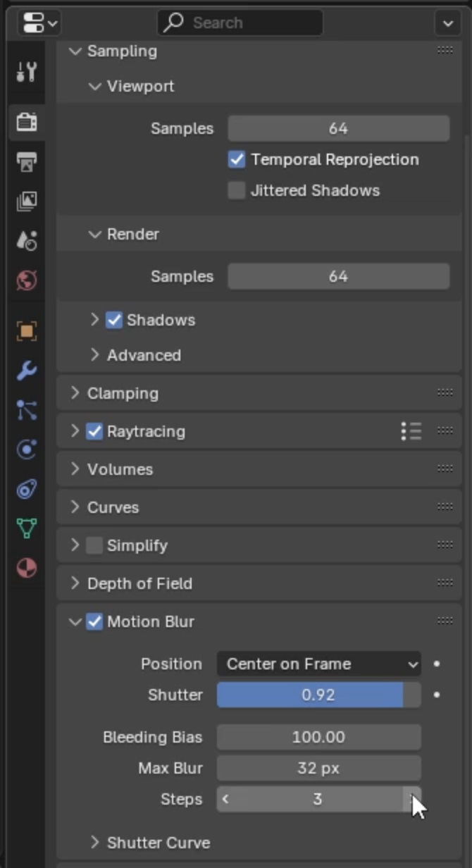Click the Raytracing panel drag grip
This screenshot has width=472, height=868.
(445, 431)
